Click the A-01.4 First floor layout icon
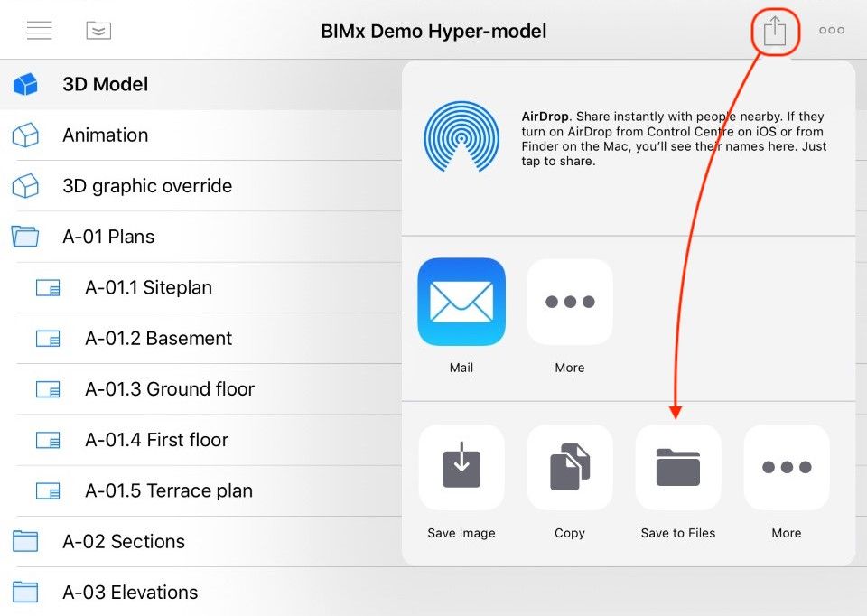Screen dimensions: 867x616 (x=48, y=440)
